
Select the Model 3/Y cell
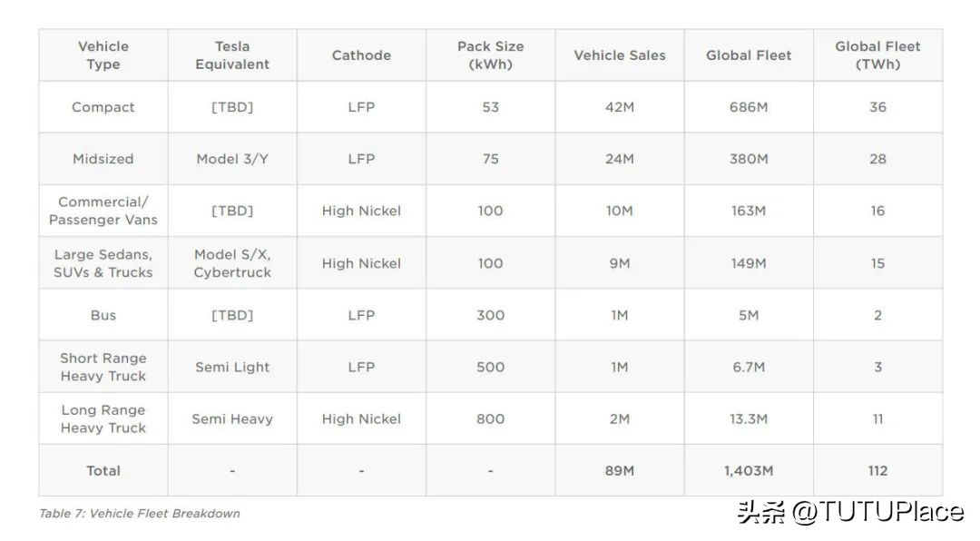232,159
